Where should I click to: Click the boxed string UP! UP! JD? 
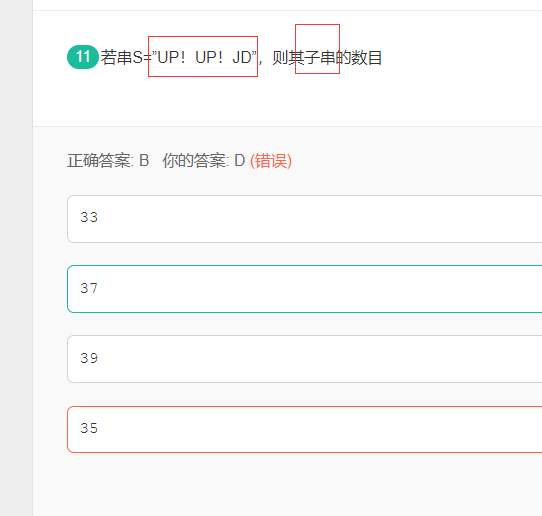203,56
